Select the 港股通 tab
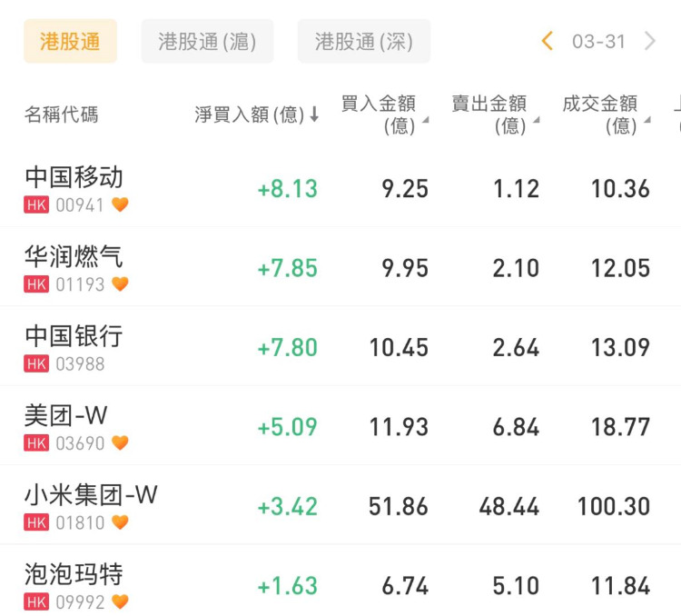Image resolution: width=681 pixels, height=616 pixels. [70, 41]
